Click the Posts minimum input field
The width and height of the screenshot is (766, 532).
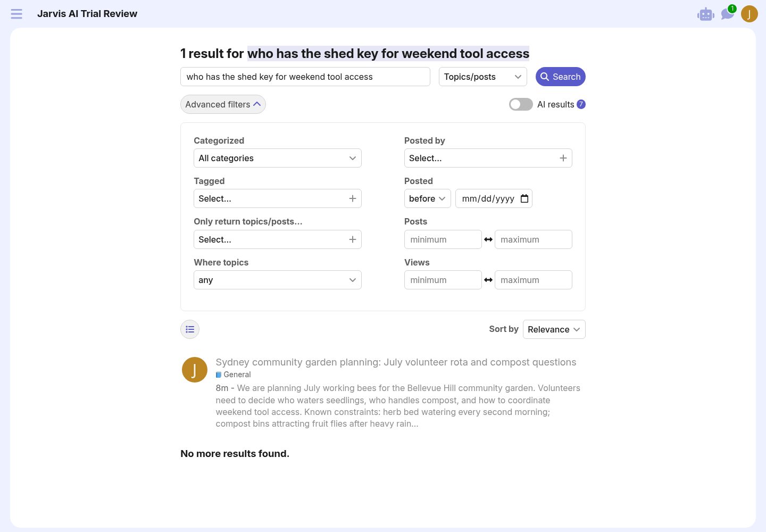443,239
